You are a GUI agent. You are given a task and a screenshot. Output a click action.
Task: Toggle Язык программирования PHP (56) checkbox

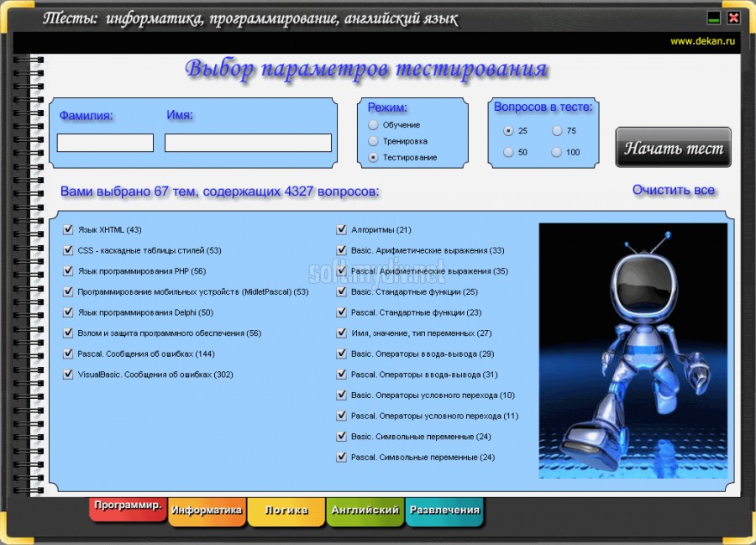[68, 270]
